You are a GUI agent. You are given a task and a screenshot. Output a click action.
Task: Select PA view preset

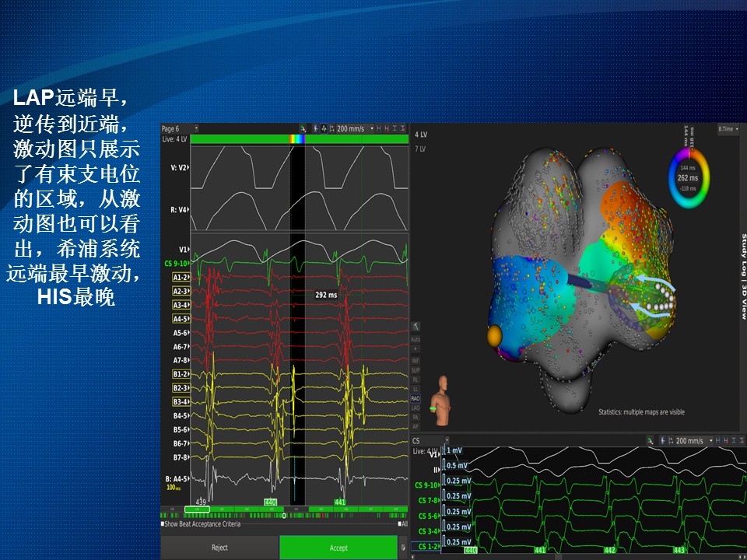416,418
